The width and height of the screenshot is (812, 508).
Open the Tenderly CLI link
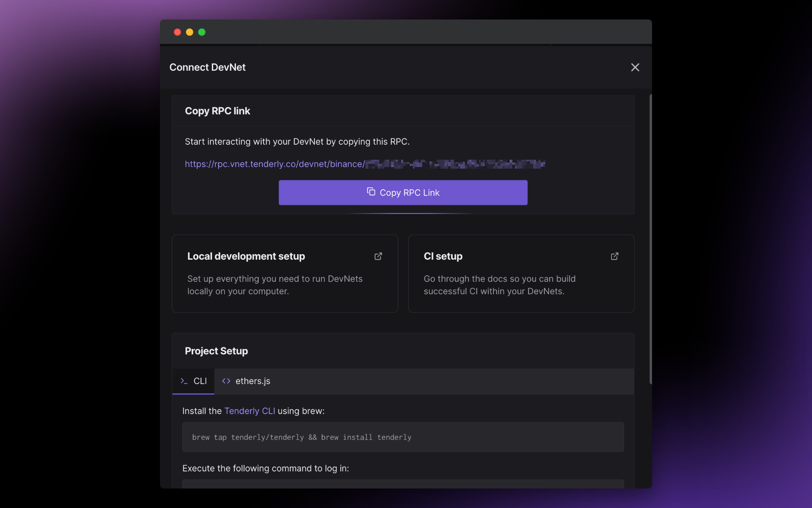[x=250, y=411]
